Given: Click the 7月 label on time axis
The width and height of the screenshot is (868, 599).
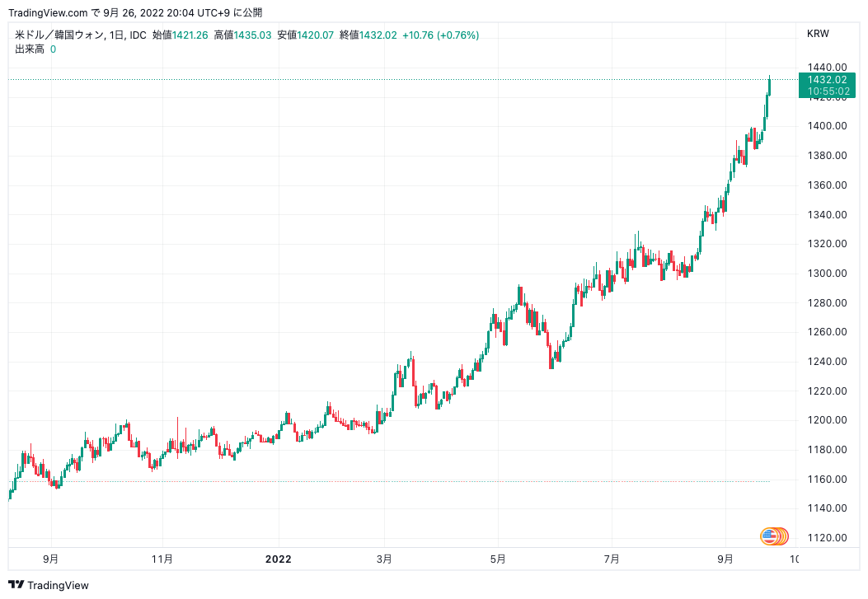Looking at the screenshot, I should pyautogui.click(x=611, y=559).
